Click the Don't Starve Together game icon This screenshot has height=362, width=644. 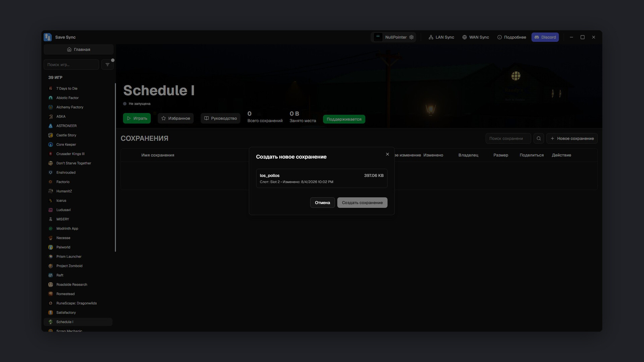click(51, 163)
